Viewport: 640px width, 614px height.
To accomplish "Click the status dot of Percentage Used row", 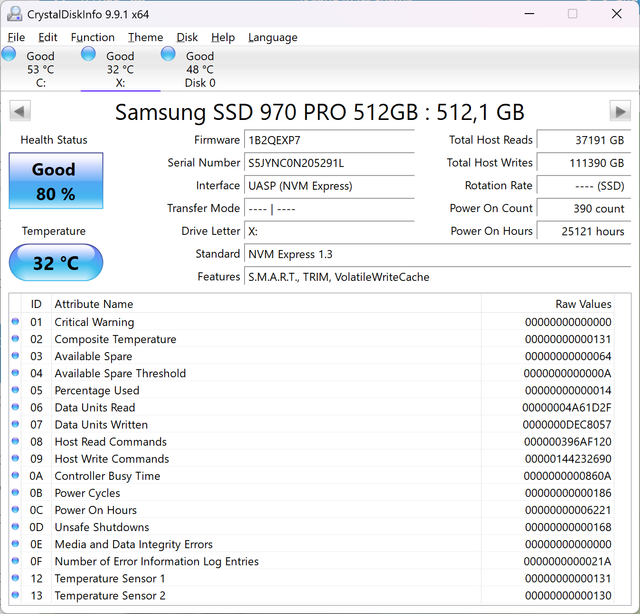I will [x=15, y=390].
